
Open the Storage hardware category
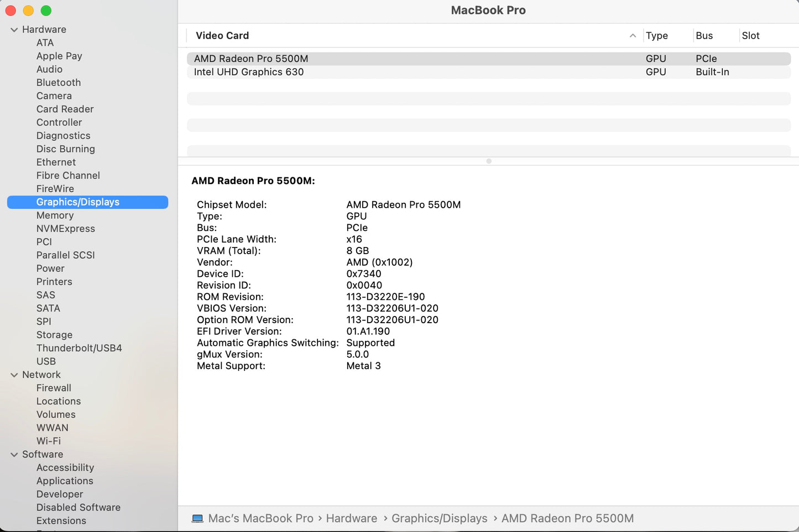[x=54, y=334]
